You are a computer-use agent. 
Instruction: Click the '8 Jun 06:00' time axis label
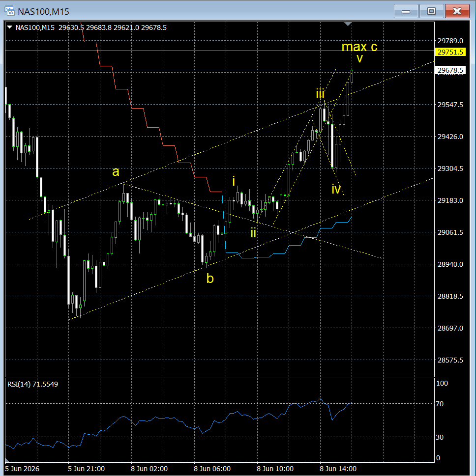coord(212,469)
